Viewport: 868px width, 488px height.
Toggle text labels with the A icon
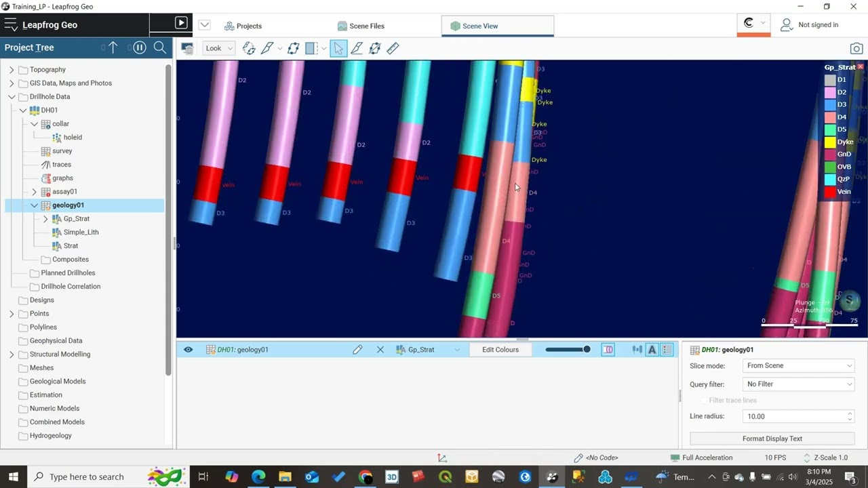(652, 350)
